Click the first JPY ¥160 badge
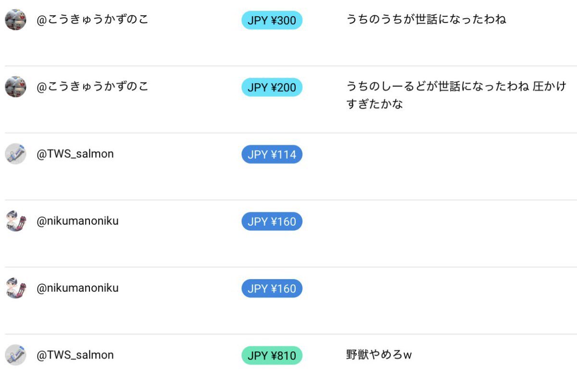The image size is (577, 392). pyautogui.click(x=272, y=221)
